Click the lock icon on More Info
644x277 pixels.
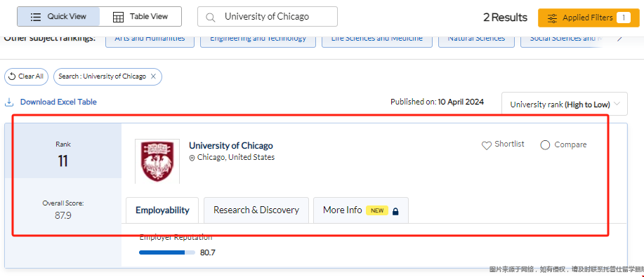395,211
